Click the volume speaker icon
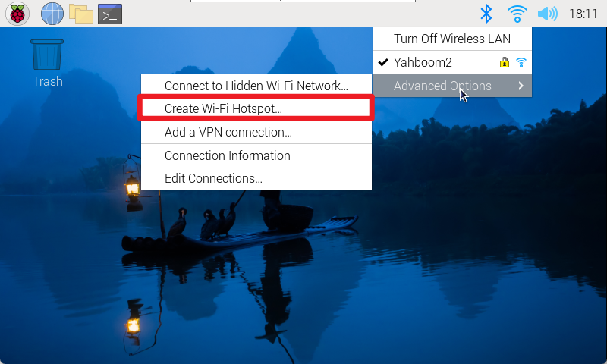 pyautogui.click(x=547, y=14)
